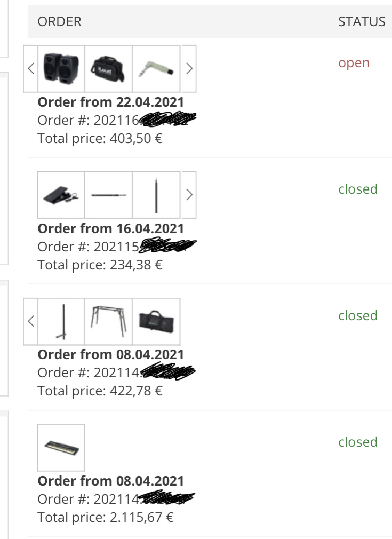Open the order from 22.04.2021

pos(110,102)
